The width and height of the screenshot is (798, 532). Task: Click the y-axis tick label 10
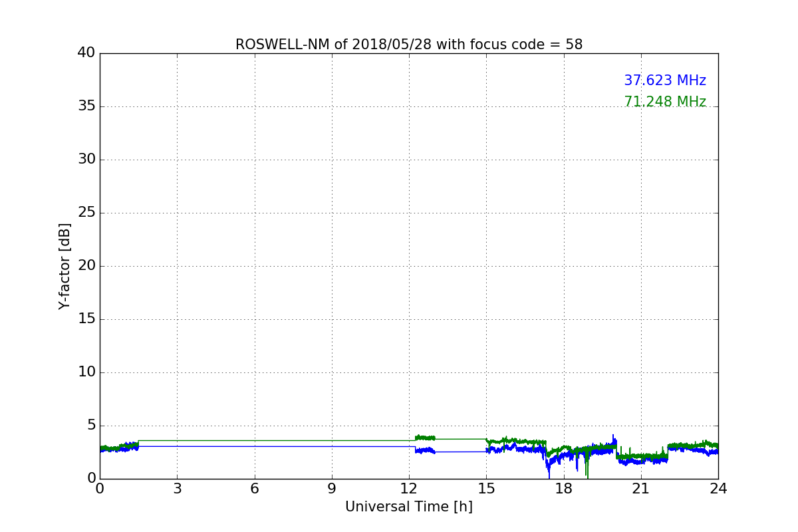[x=86, y=372]
